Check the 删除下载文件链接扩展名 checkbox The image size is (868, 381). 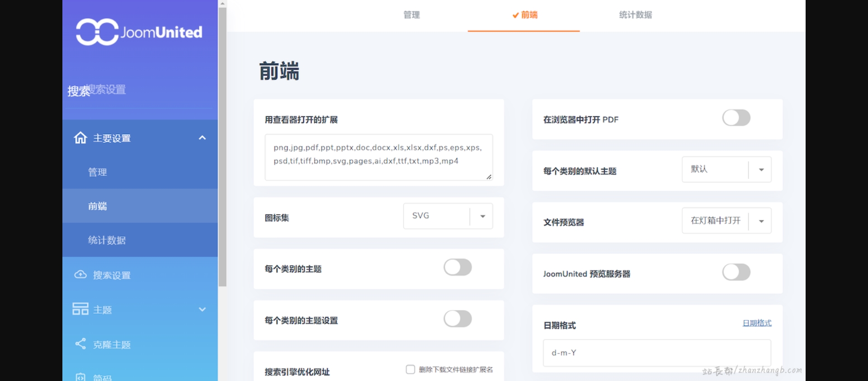click(410, 370)
